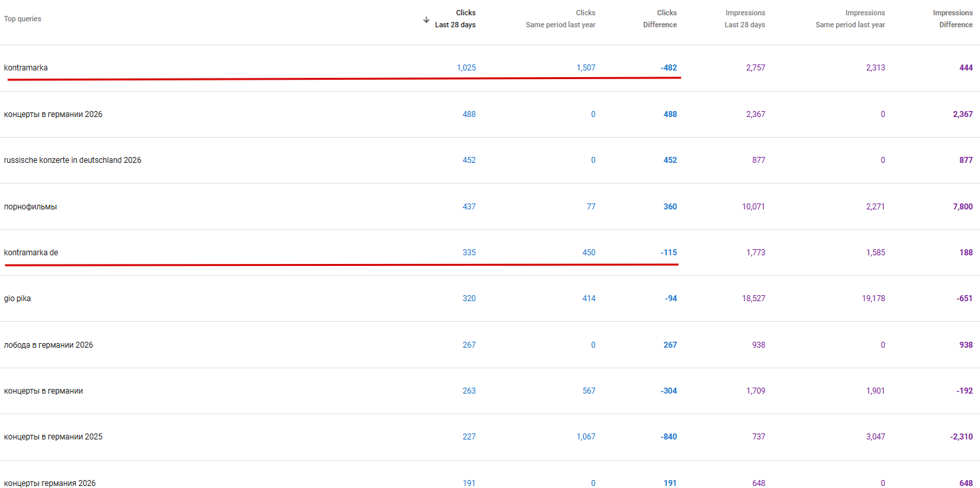Click the 188 impressions difference value

point(966,253)
